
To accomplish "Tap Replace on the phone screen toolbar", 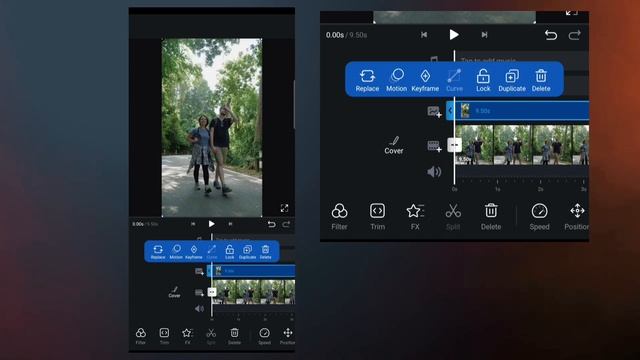I will point(158,252).
